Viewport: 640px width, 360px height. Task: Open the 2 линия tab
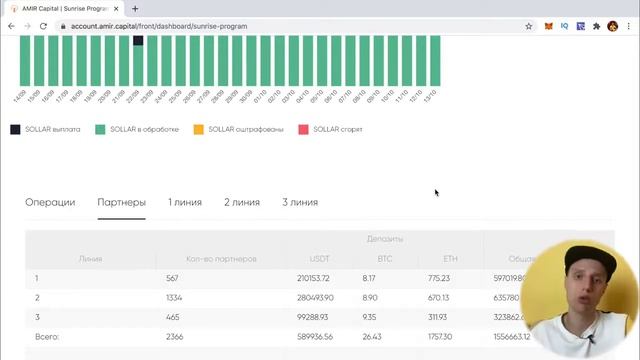click(x=242, y=202)
